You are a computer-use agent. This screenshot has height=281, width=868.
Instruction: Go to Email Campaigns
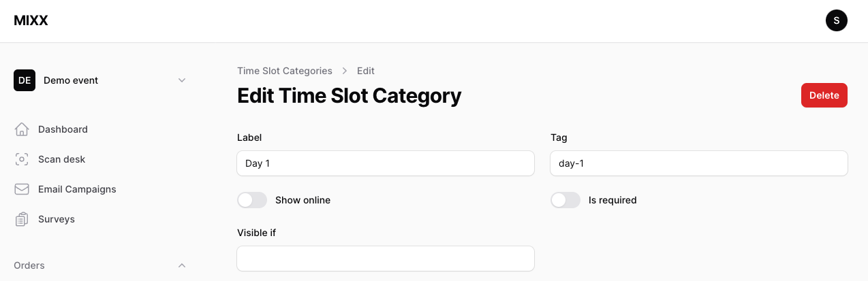coord(77,189)
